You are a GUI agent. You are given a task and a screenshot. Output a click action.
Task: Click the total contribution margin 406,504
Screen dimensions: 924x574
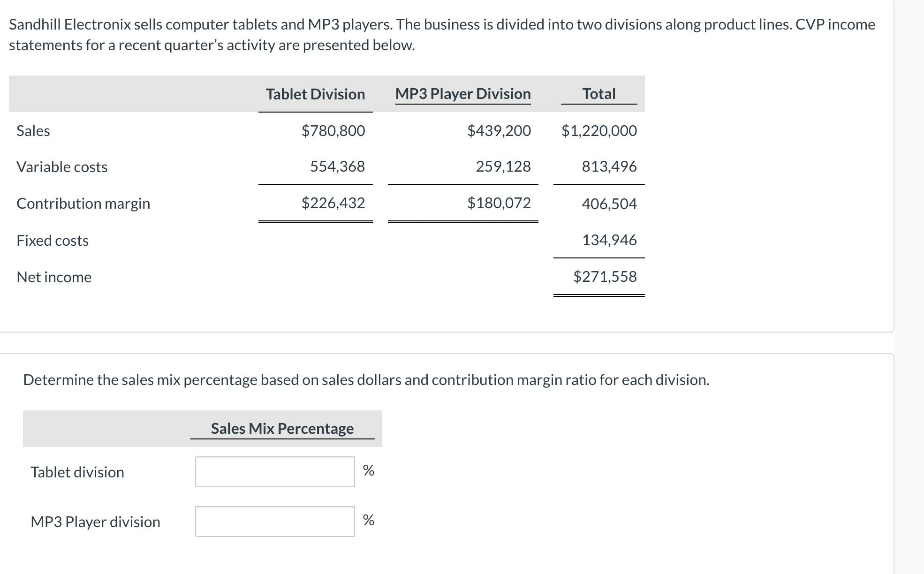609,204
